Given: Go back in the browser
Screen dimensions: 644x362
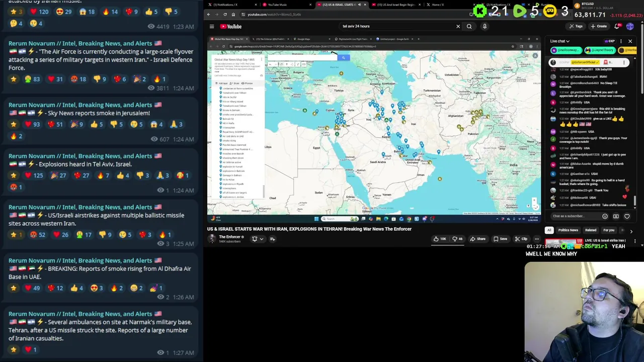Looking at the screenshot, I should point(209,14).
